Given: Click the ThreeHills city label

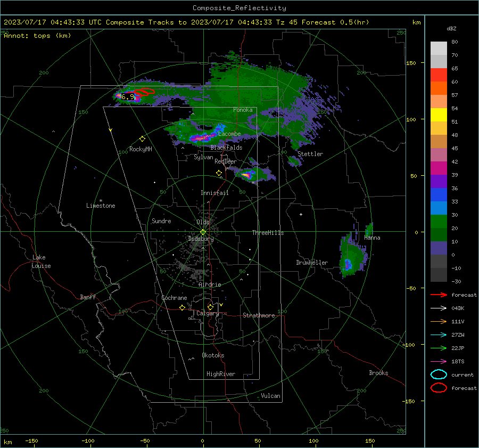Looking at the screenshot, I should pyautogui.click(x=268, y=233).
